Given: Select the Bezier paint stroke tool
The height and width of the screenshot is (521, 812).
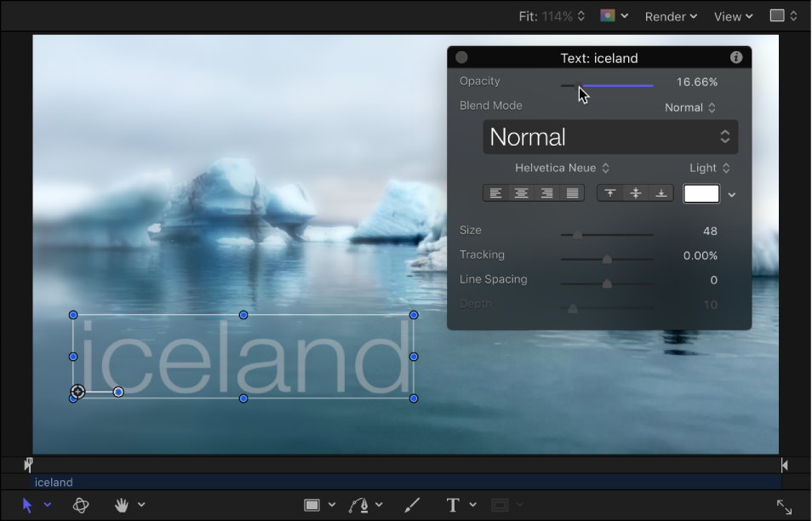Looking at the screenshot, I should click(x=362, y=504).
